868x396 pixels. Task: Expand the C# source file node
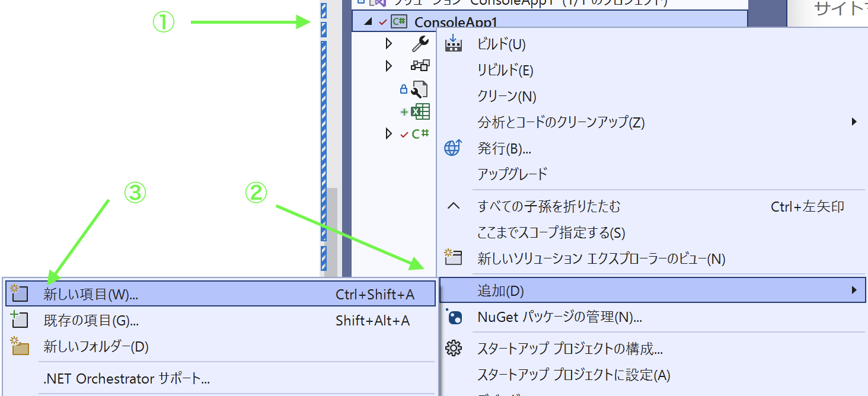(389, 134)
